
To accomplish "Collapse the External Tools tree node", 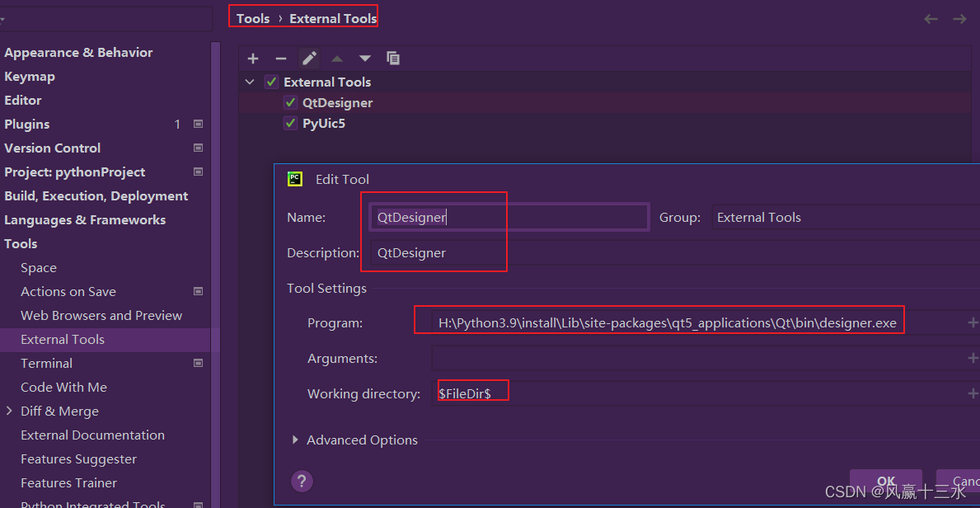I will coord(250,82).
